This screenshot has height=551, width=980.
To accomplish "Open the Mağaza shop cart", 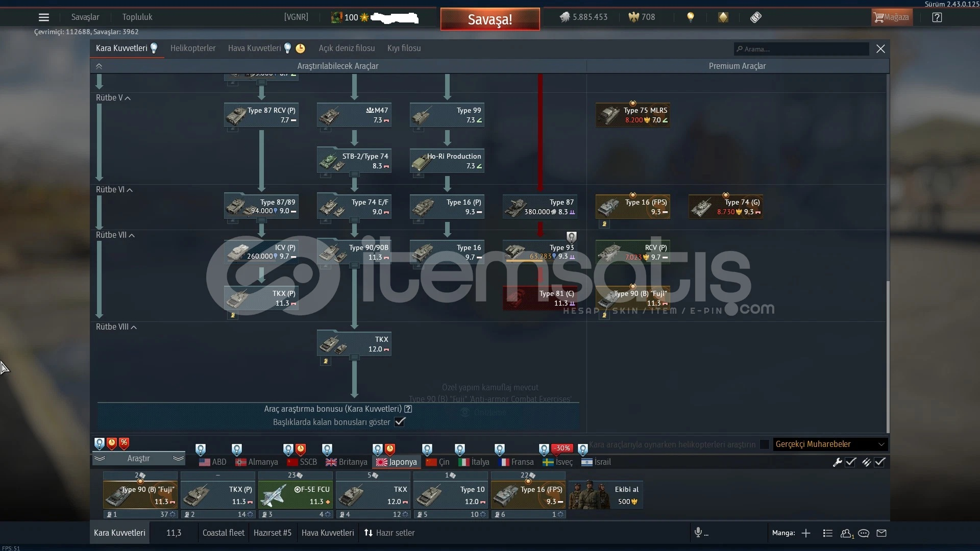I will pyautogui.click(x=892, y=17).
